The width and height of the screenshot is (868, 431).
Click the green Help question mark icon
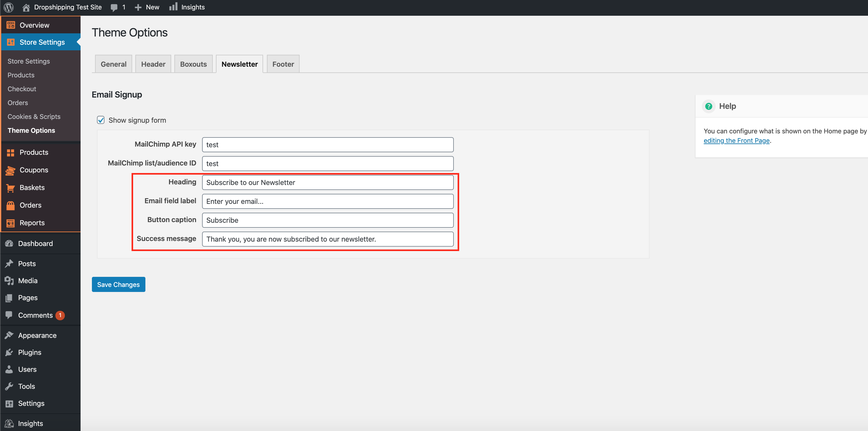(x=709, y=106)
